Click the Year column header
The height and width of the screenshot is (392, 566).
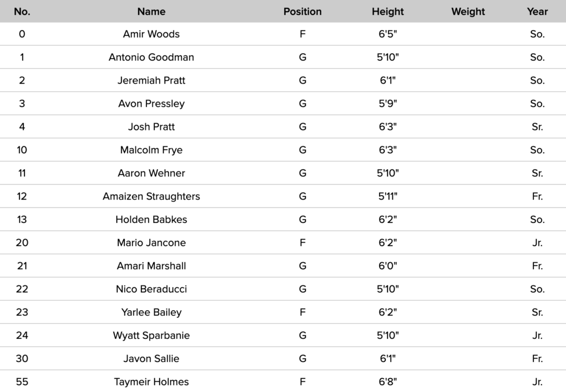[x=537, y=11]
